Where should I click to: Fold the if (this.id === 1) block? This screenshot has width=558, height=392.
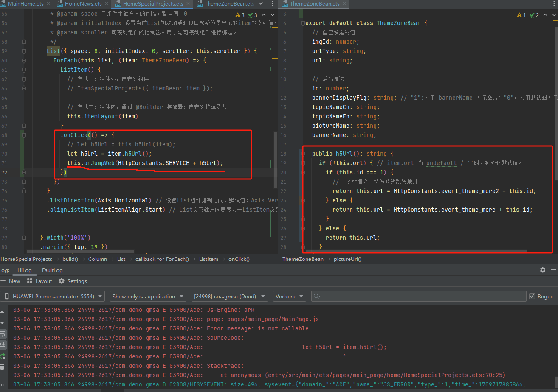click(303, 172)
